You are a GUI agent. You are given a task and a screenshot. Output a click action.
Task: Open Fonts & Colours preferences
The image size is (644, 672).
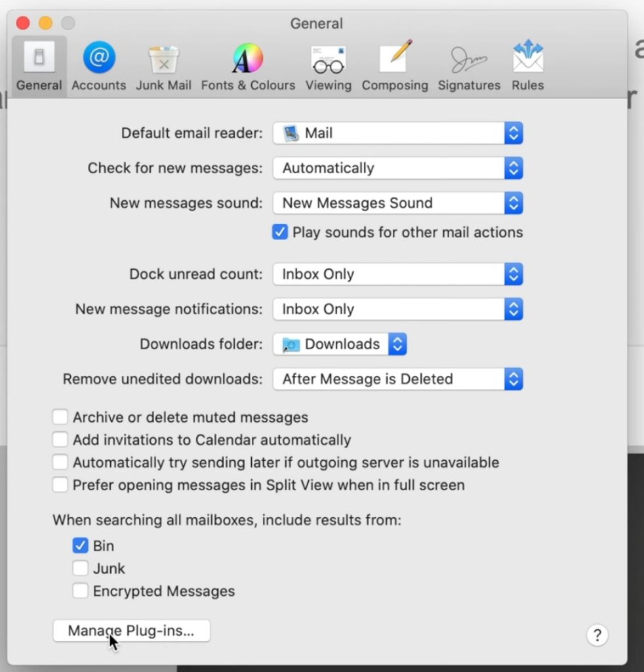coord(248,66)
